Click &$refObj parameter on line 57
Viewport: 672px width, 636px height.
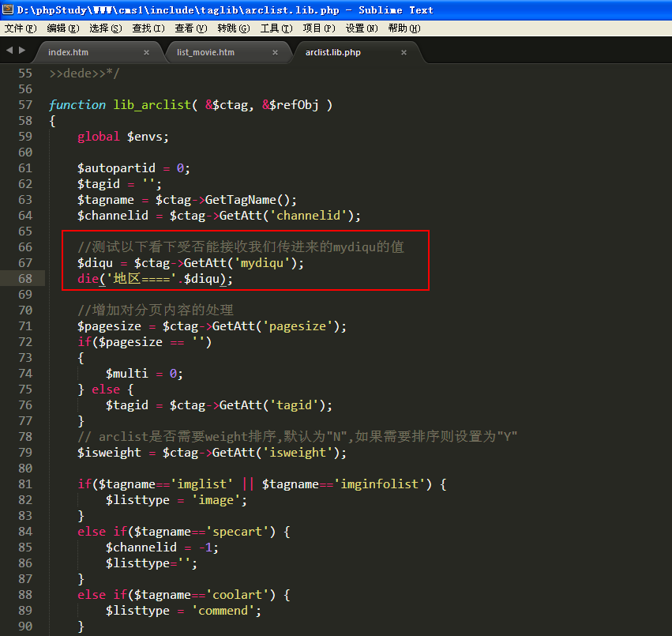coord(290,105)
